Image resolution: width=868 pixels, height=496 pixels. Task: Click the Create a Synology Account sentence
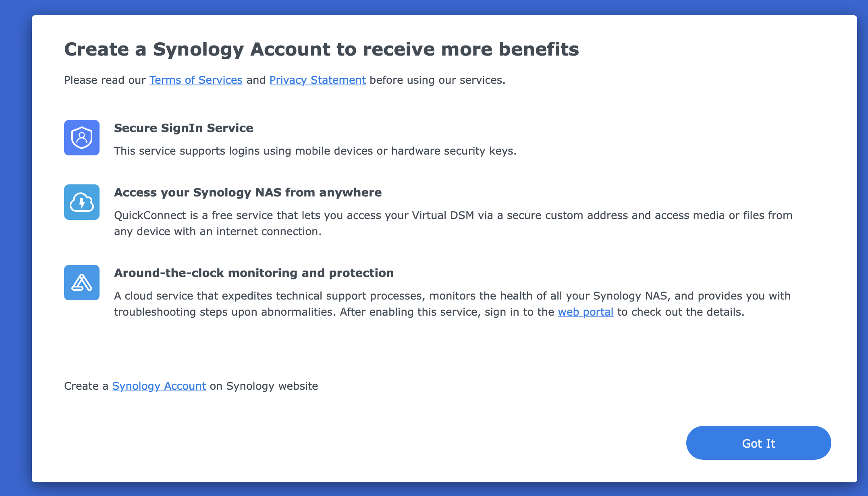coord(191,386)
